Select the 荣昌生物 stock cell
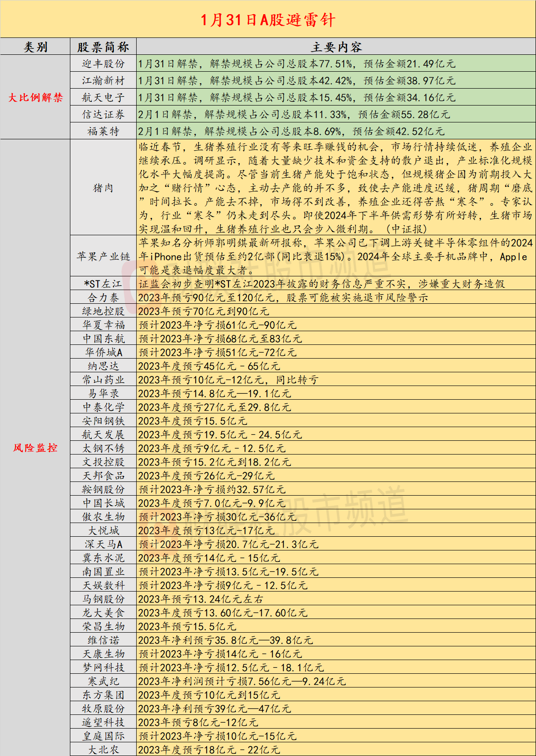Screen dimensions: 536x756 [103, 626]
